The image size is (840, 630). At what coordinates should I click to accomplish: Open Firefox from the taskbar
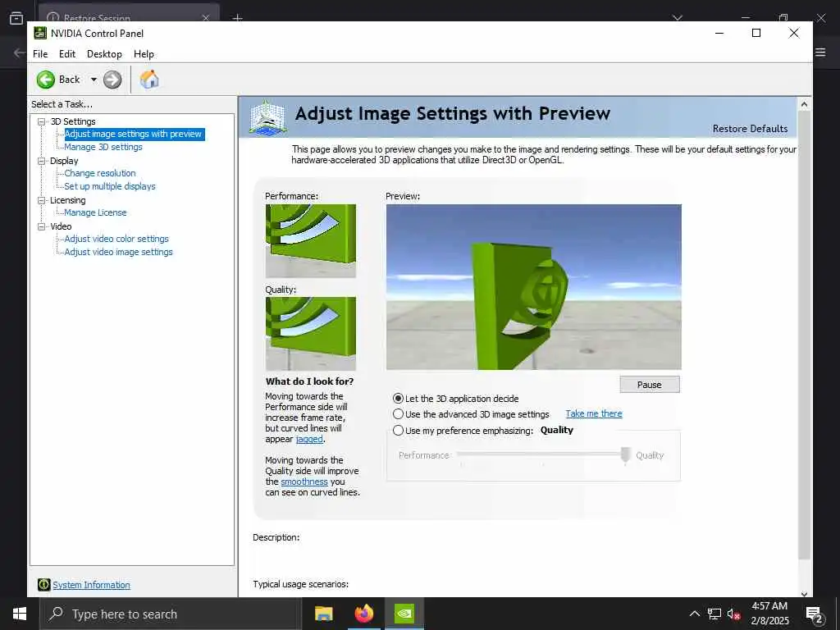363,614
